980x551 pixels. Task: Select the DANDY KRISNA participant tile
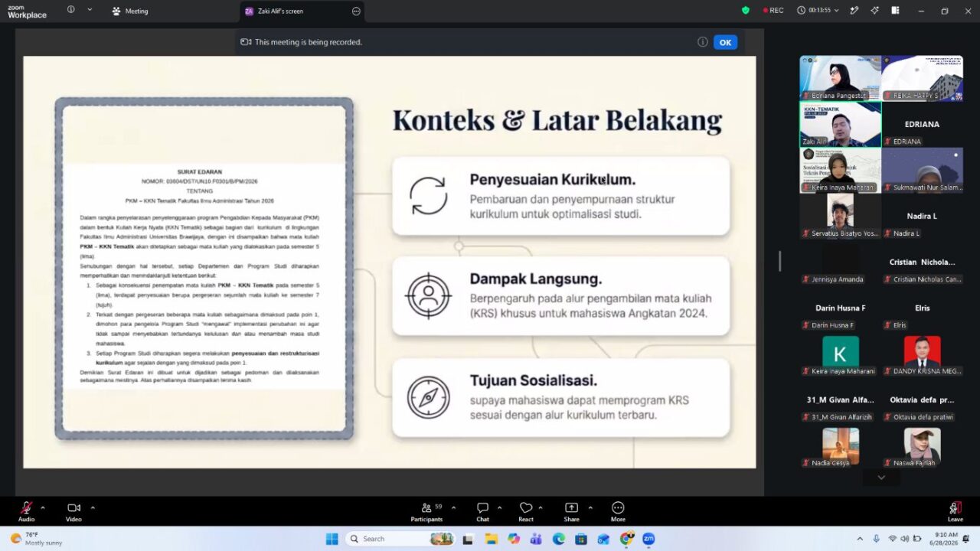(x=922, y=354)
